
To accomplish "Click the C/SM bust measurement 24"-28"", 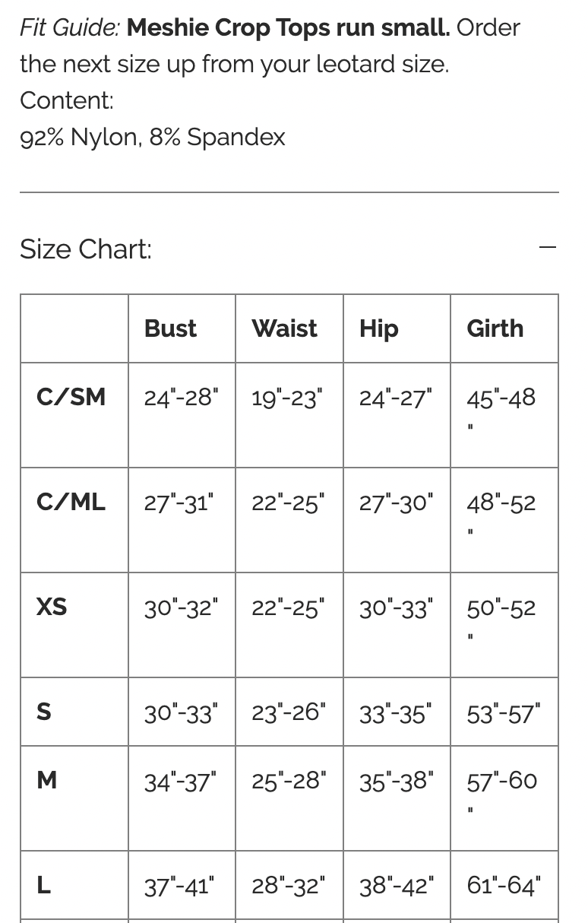I will click(x=181, y=398).
